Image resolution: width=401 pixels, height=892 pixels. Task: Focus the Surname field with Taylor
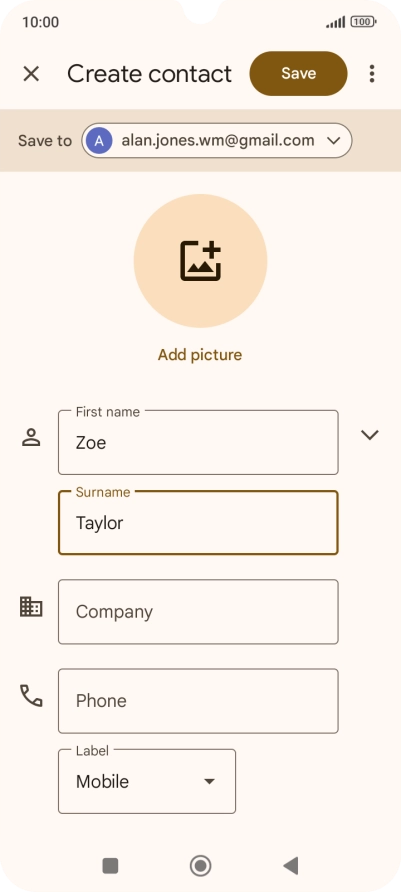tap(198, 522)
